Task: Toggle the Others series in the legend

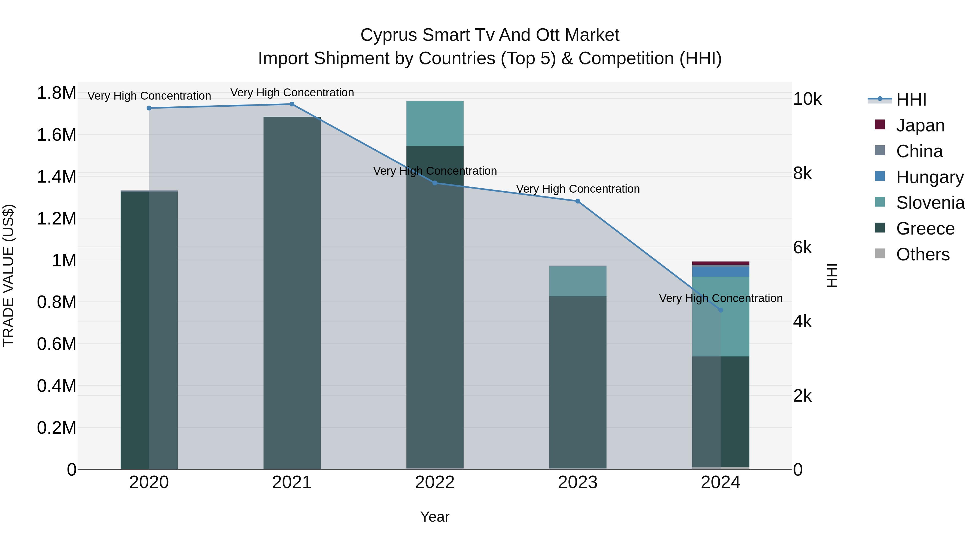Action: pos(912,254)
